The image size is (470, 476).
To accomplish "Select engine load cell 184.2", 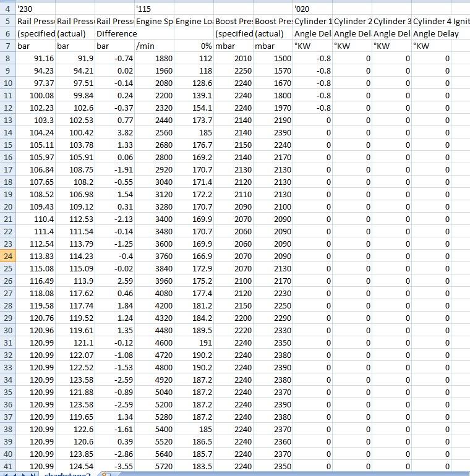I will (x=194, y=318).
